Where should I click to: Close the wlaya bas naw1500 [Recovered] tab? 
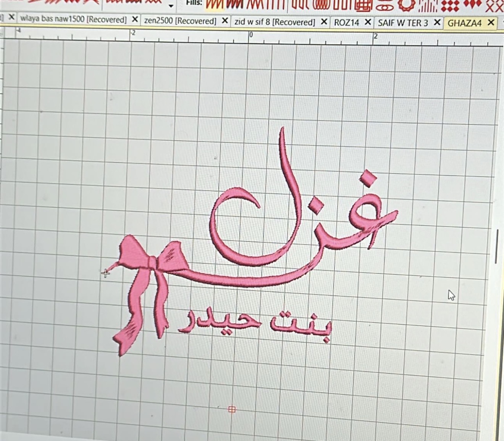(135, 19)
